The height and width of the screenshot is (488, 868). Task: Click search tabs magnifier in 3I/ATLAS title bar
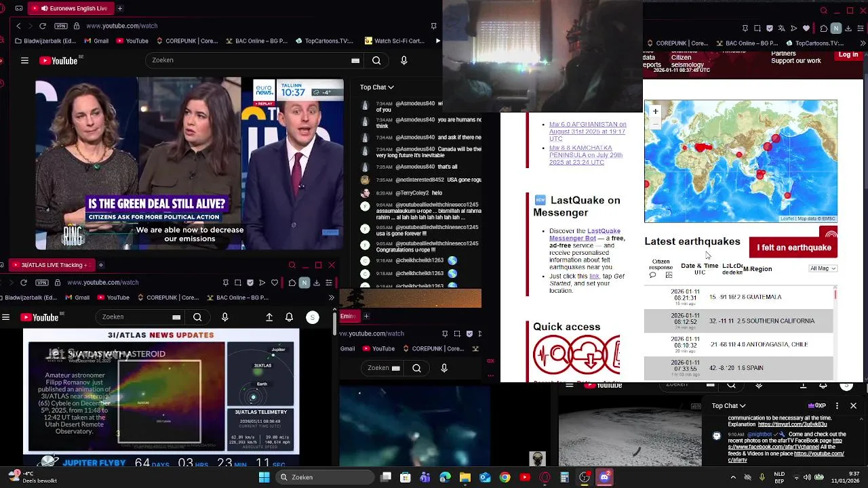click(292, 265)
